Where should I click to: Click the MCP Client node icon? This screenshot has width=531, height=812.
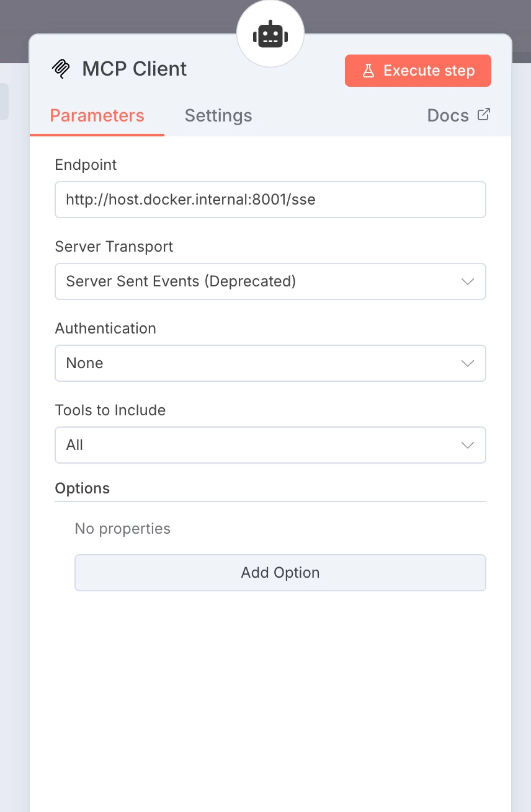tap(61, 69)
